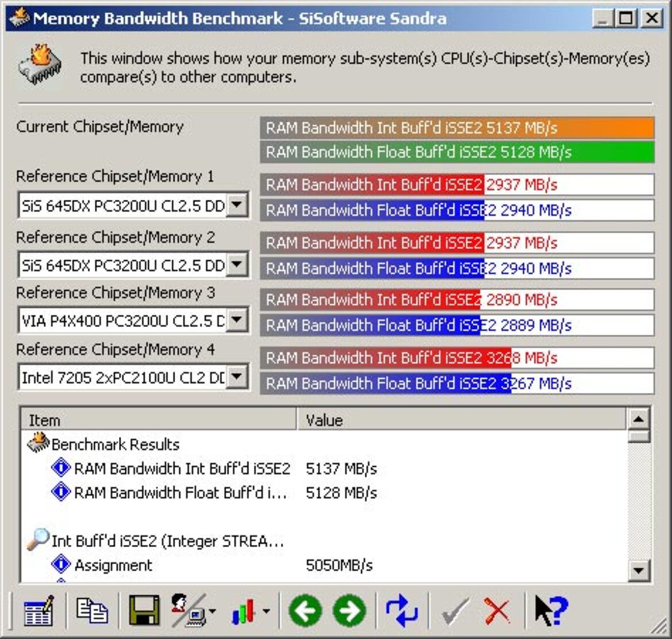The height and width of the screenshot is (639, 672).
Task: Click the 5128 MB/s value cell
Action: (341, 493)
